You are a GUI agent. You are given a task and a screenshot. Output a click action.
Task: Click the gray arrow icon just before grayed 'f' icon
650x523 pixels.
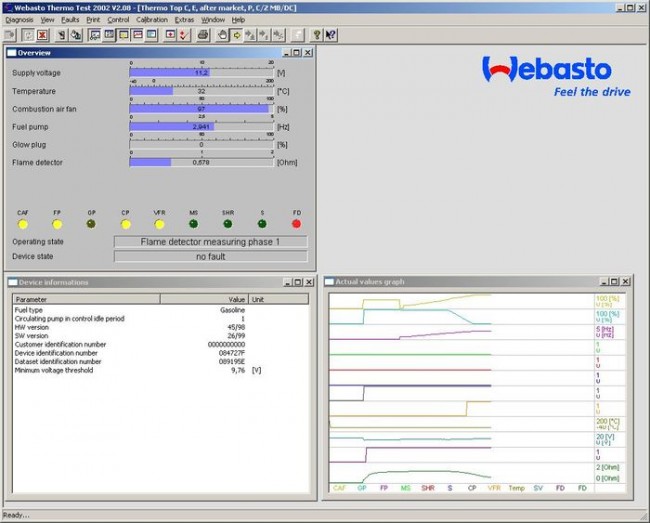pos(279,35)
